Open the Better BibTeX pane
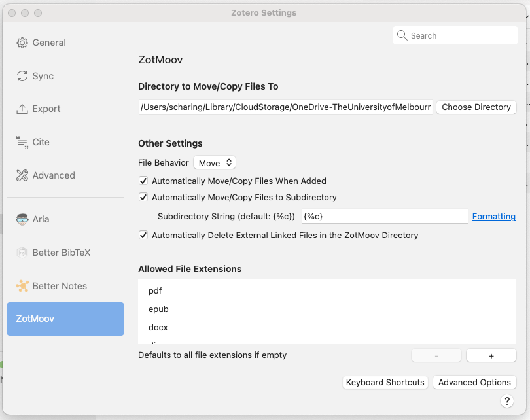The image size is (530, 420). click(x=65, y=253)
